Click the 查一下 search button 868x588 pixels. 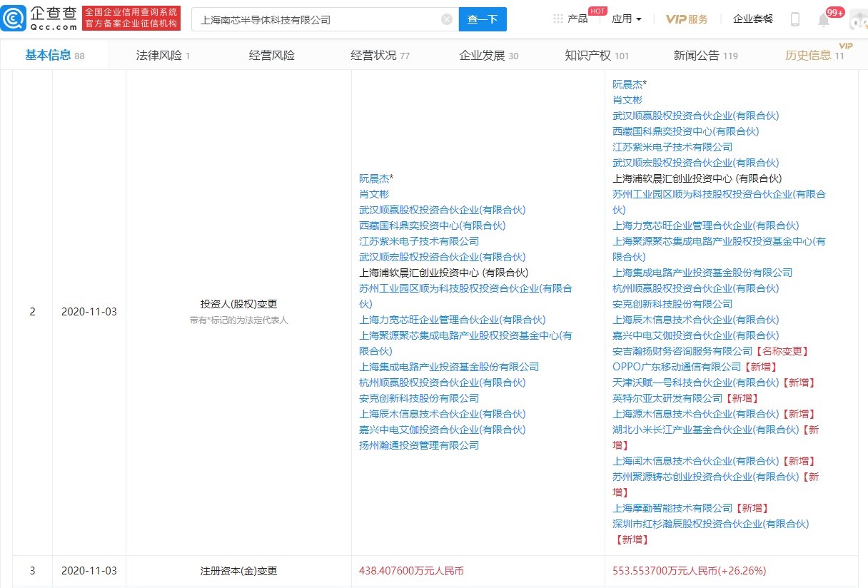pos(483,19)
